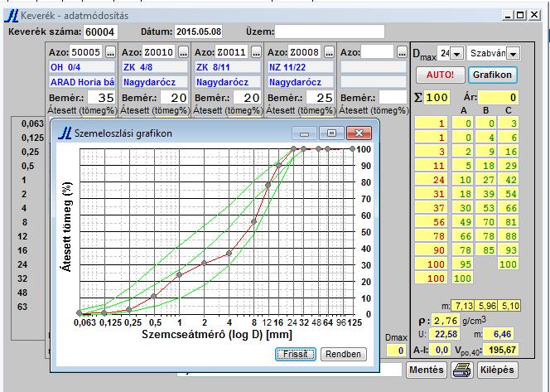
Task: Click the 'NZ 11/22' material name
Action: tap(301, 67)
